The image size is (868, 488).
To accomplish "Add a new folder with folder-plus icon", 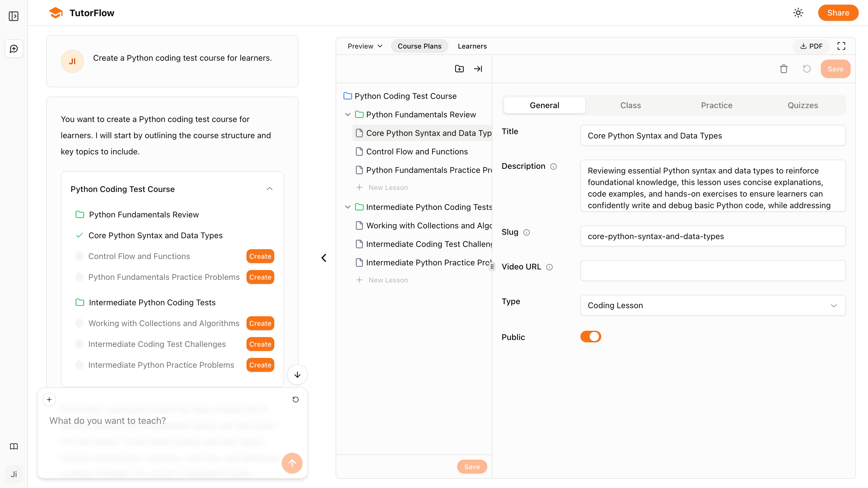I will [459, 69].
